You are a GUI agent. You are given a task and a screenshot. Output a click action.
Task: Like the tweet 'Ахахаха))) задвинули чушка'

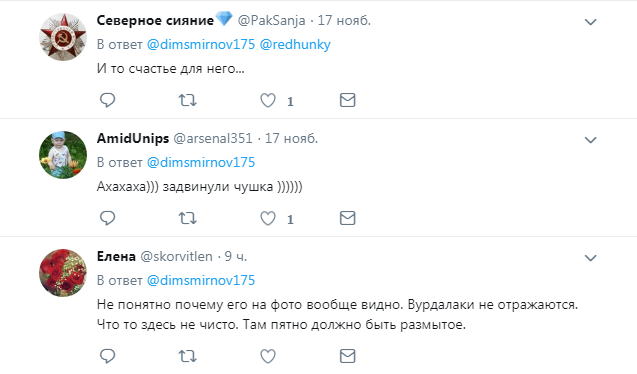coord(268,218)
